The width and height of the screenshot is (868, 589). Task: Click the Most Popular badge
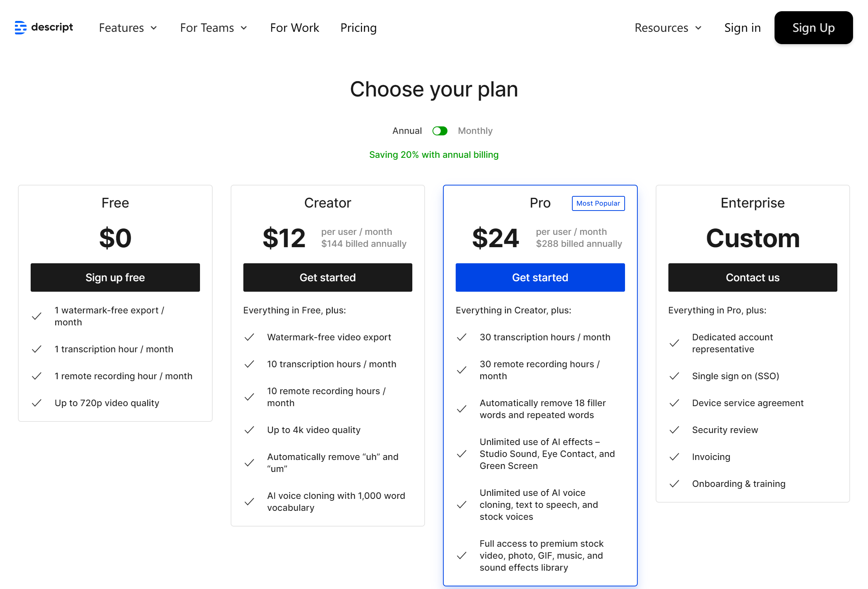point(598,203)
